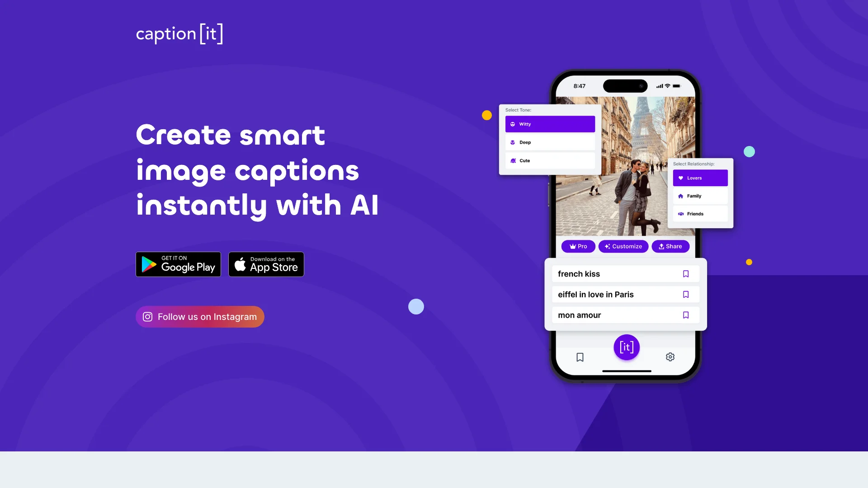This screenshot has height=488, width=868.
Task: Click the [it] home icon in bottom nav
Action: [626, 347]
